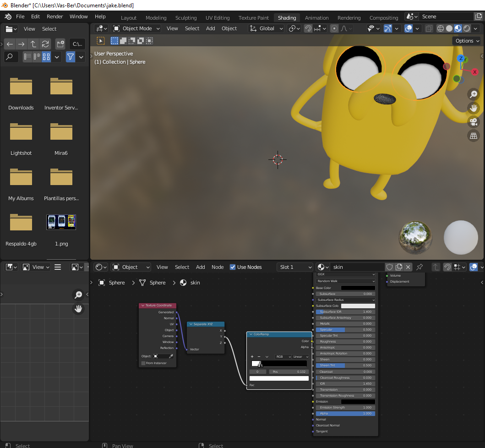485x448 pixels.
Task: Switch viewport shading to Solid
Action: click(449, 29)
